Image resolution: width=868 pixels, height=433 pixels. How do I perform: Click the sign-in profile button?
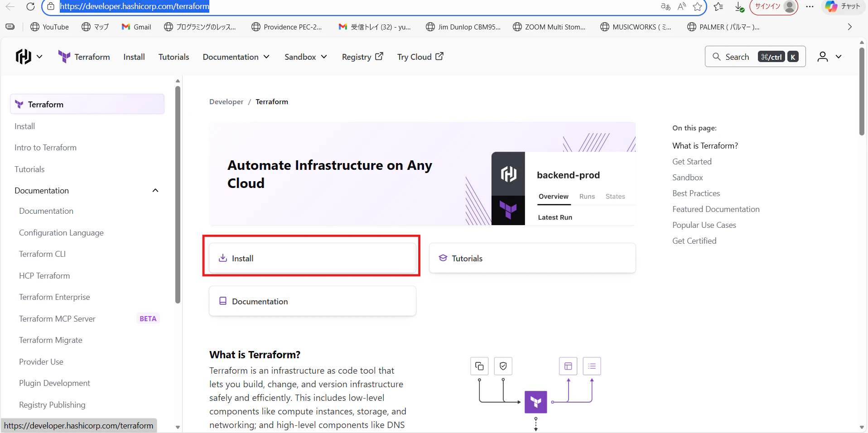pyautogui.click(x=774, y=6)
